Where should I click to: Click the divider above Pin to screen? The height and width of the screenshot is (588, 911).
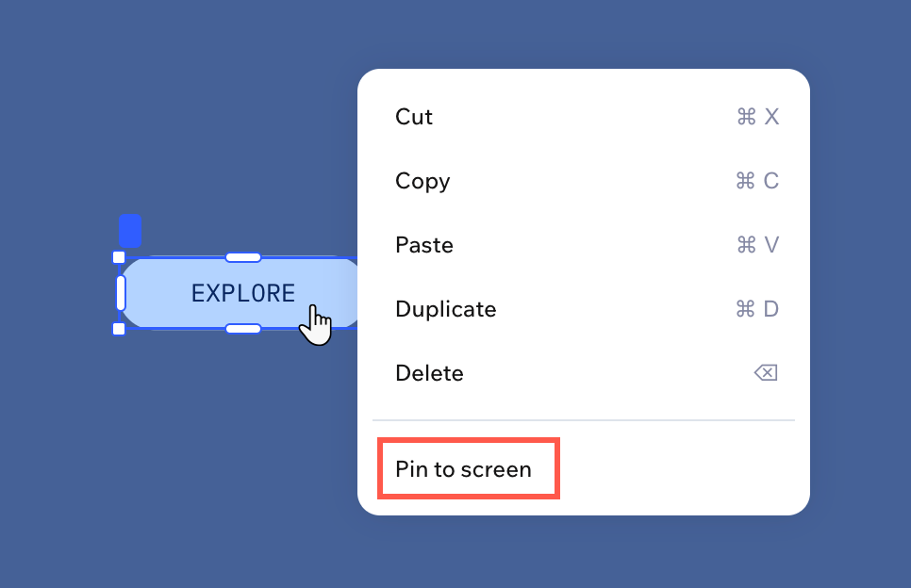point(584,417)
